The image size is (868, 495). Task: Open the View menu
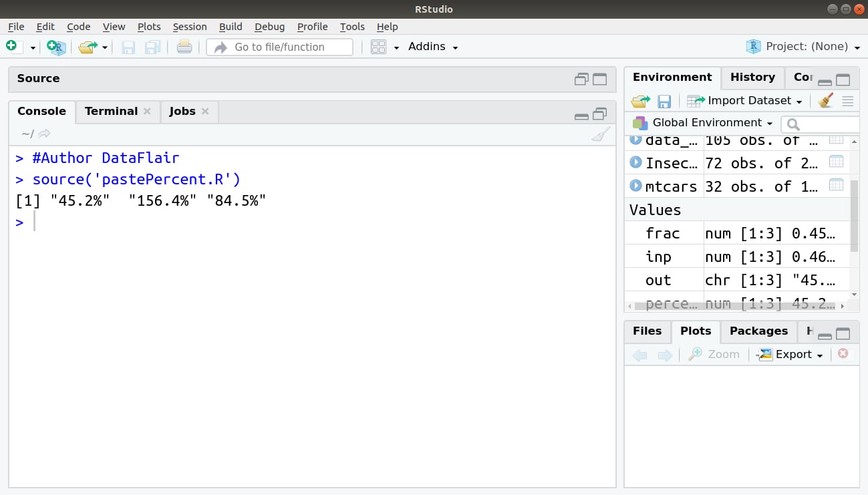coord(114,27)
